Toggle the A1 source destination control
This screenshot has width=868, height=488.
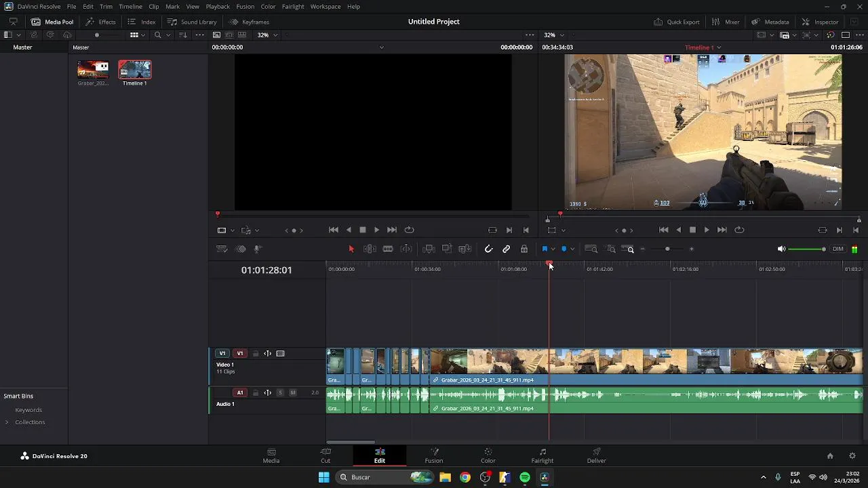239,393
